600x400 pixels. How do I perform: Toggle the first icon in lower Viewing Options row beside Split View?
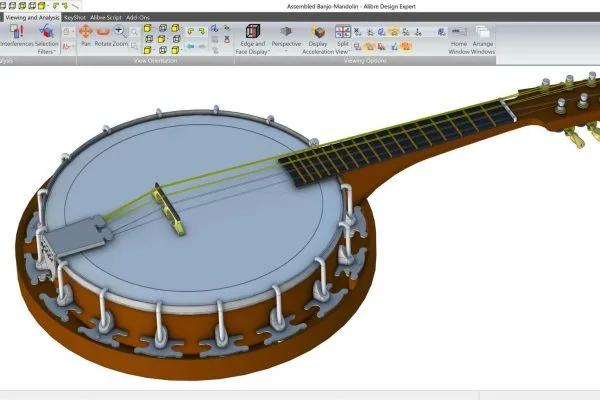click(x=357, y=46)
